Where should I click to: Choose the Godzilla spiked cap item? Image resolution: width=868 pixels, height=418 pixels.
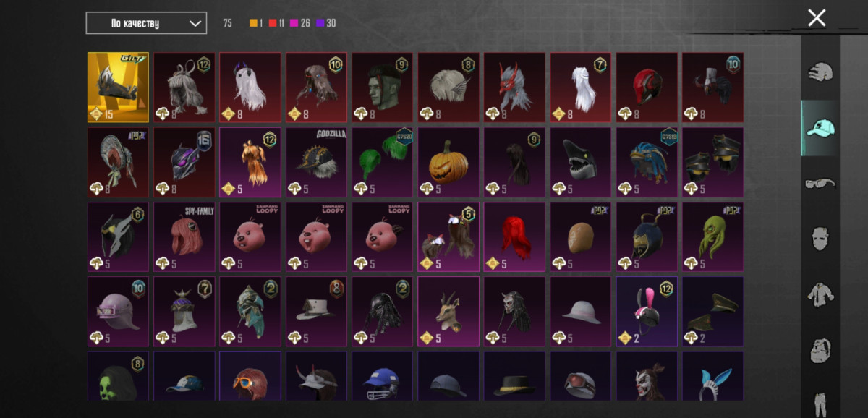[x=316, y=163]
